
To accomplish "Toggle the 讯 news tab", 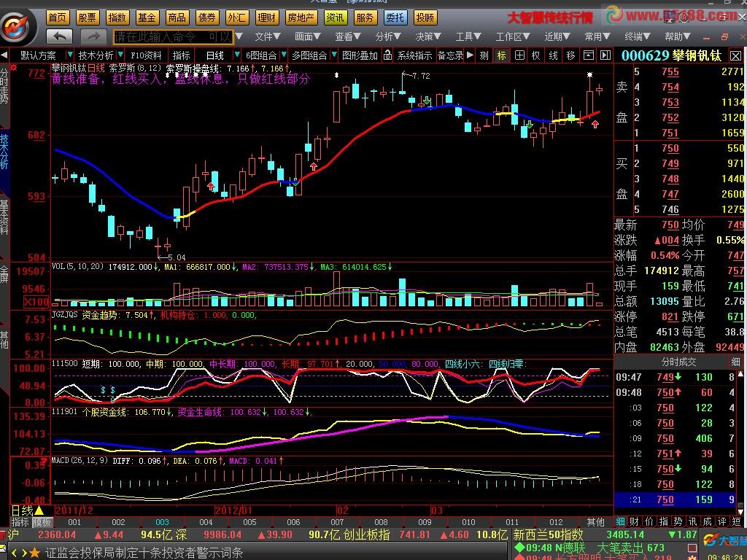I will 693,521.
